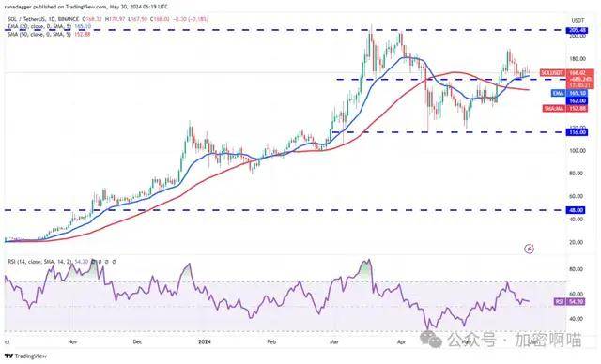This screenshot has height=364, width=601.
Task: Click the 162.00 support price label
Action: click(577, 100)
